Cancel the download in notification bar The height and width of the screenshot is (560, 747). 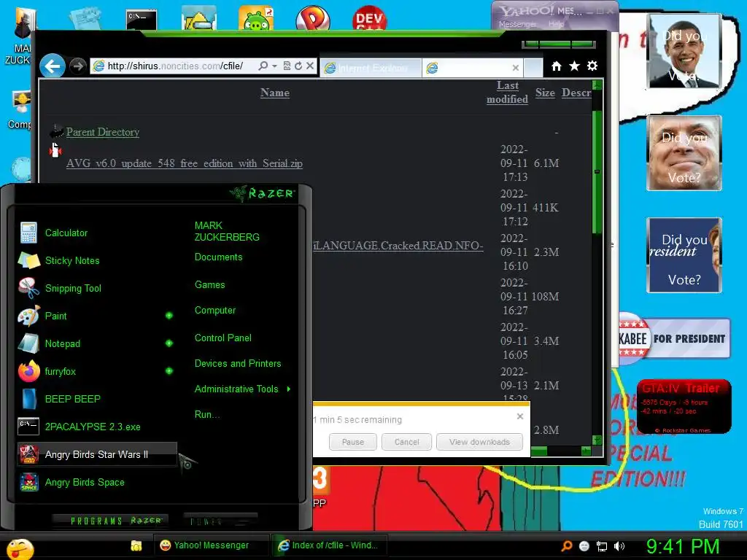point(407,442)
